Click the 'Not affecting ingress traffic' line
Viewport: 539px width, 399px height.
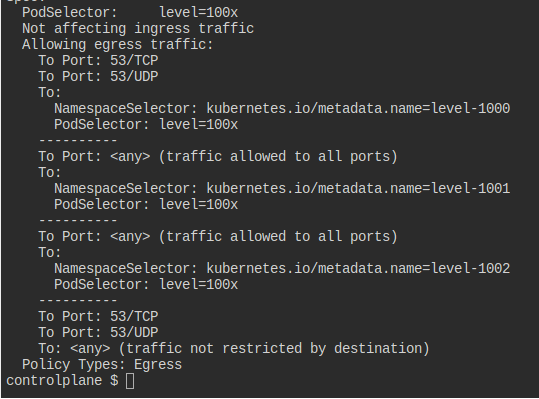[138, 29]
